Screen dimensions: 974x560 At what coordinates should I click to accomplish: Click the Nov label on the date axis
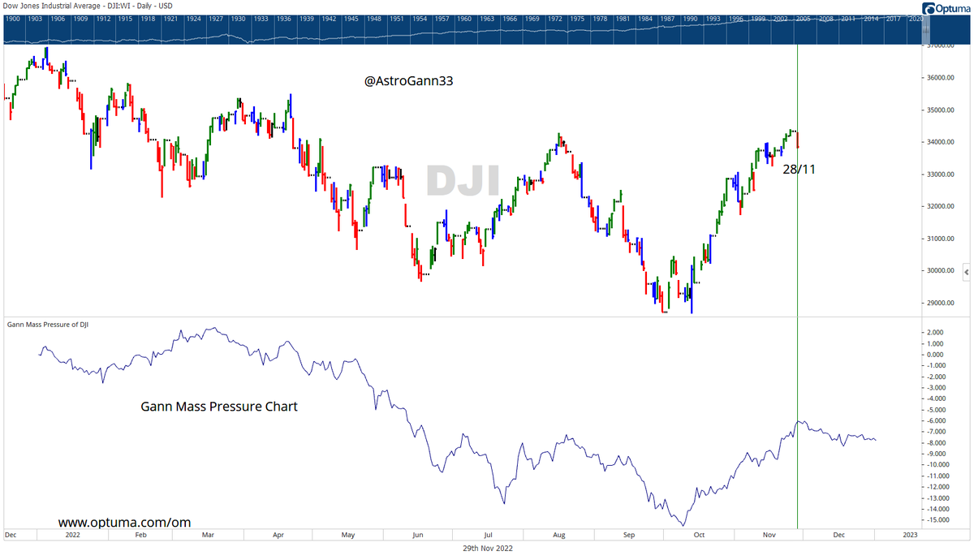click(769, 536)
